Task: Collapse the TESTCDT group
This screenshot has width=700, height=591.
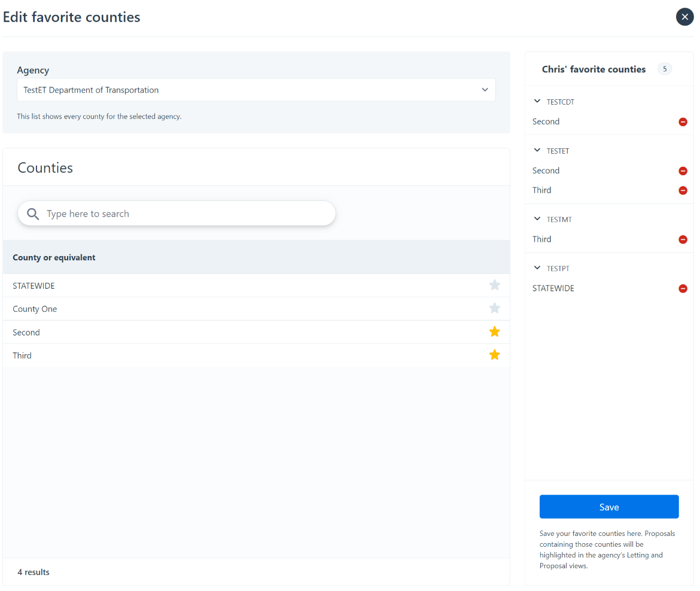Action: tap(537, 102)
